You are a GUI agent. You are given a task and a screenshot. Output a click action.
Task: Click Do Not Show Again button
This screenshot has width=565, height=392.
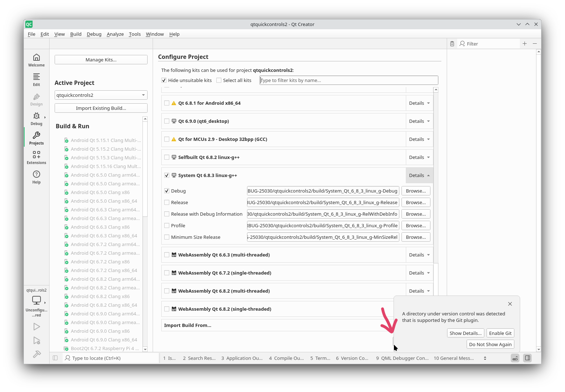[490, 344]
